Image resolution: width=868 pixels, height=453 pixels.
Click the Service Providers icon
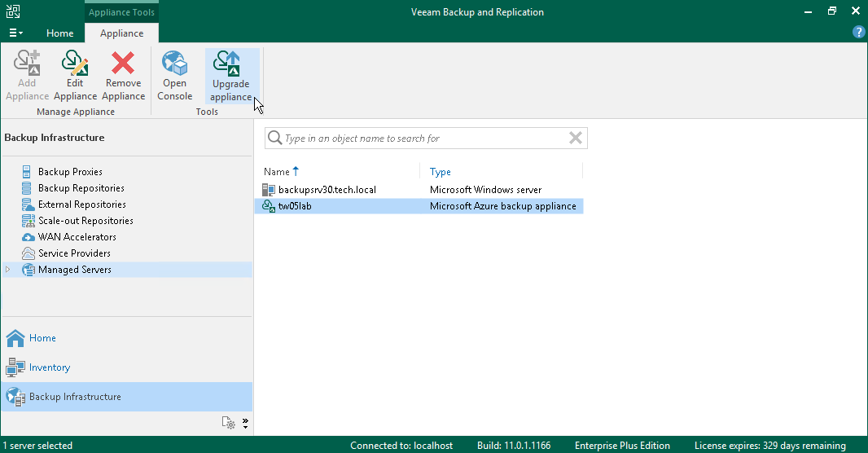coord(28,253)
